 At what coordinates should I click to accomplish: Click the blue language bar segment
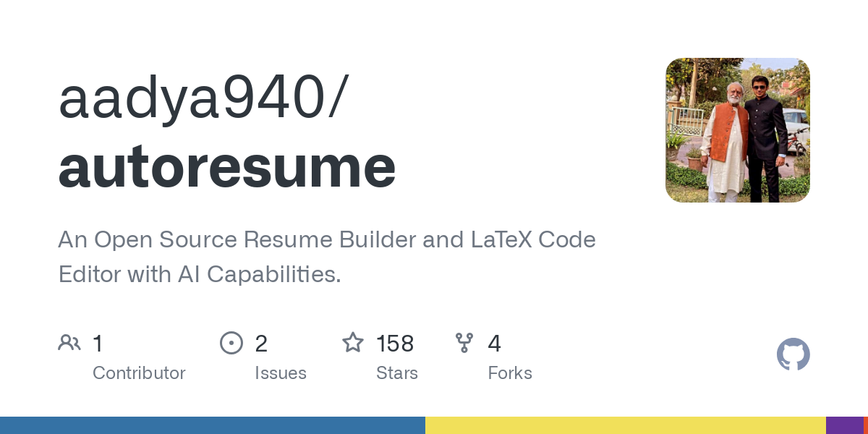(x=213, y=425)
